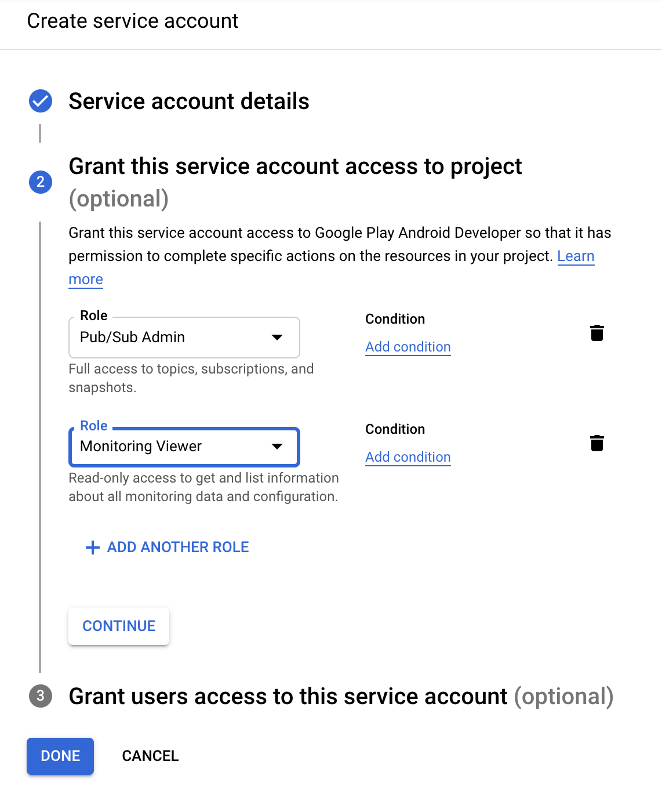Click the blue DONE button
662x812 pixels.
60,756
